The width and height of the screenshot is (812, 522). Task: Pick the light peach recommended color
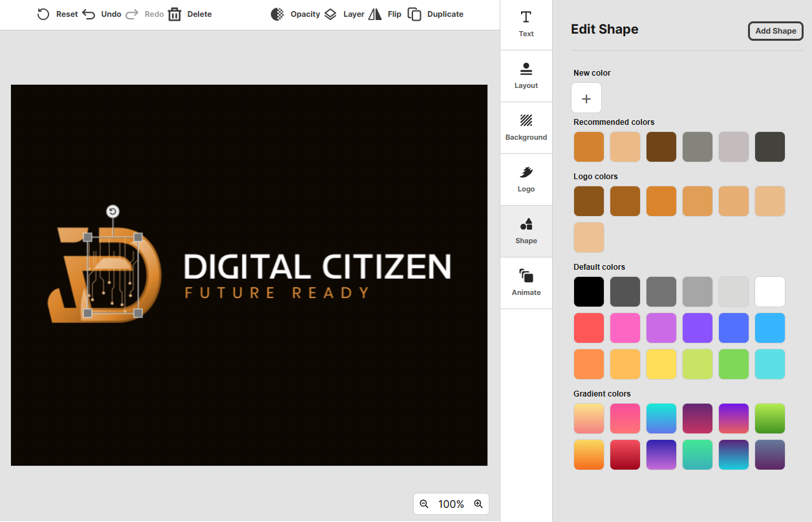click(x=625, y=147)
